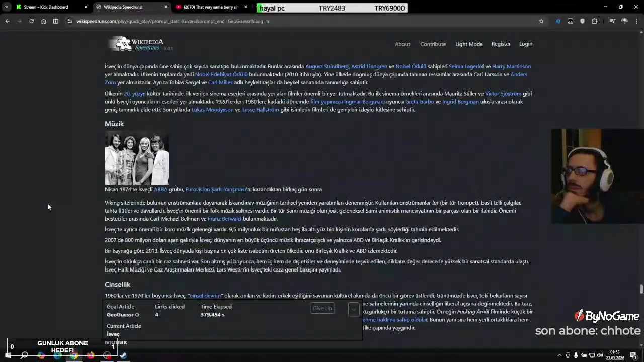Follow the 20. yüzyıl link
Image resolution: width=644 pixels, height=362 pixels.
[135, 93]
